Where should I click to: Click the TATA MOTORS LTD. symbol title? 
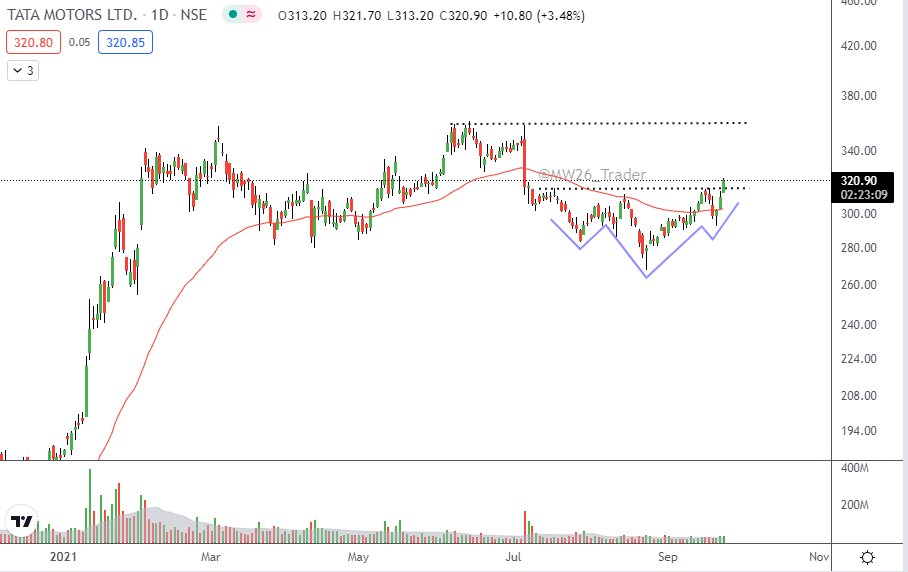72,15
